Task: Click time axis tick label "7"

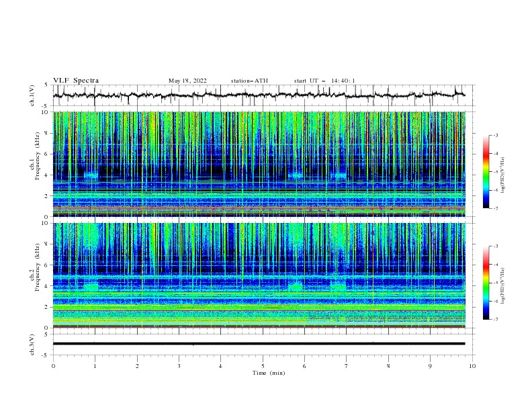Action: point(347,366)
